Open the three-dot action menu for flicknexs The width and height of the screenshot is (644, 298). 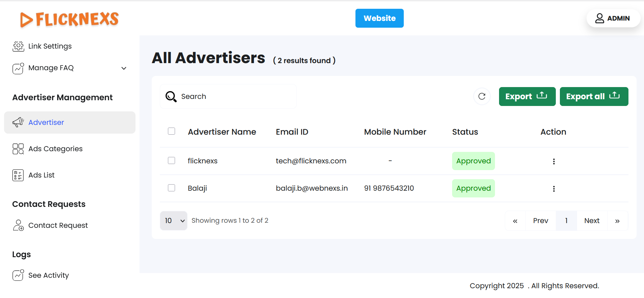click(x=553, y=161)
